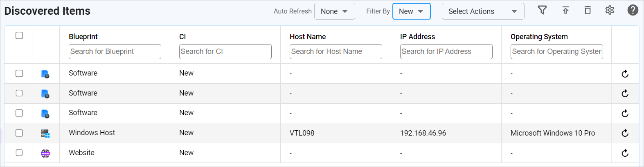
Task: Click the upload arrow icon in toolbar
Action: (565, 10)
